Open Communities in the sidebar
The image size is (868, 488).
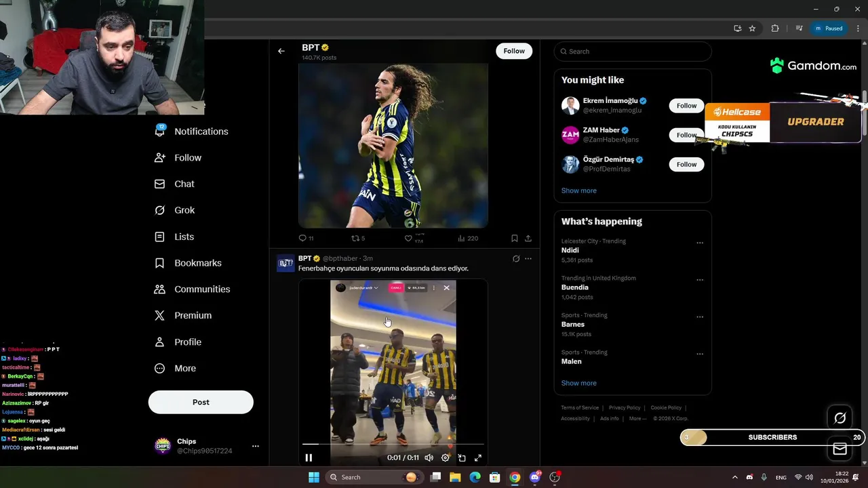tap(192, 289)
